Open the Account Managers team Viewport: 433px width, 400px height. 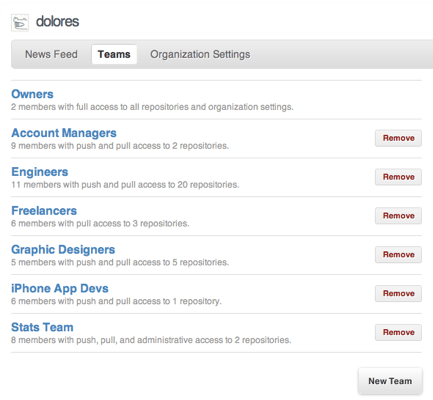pos(64,133)
